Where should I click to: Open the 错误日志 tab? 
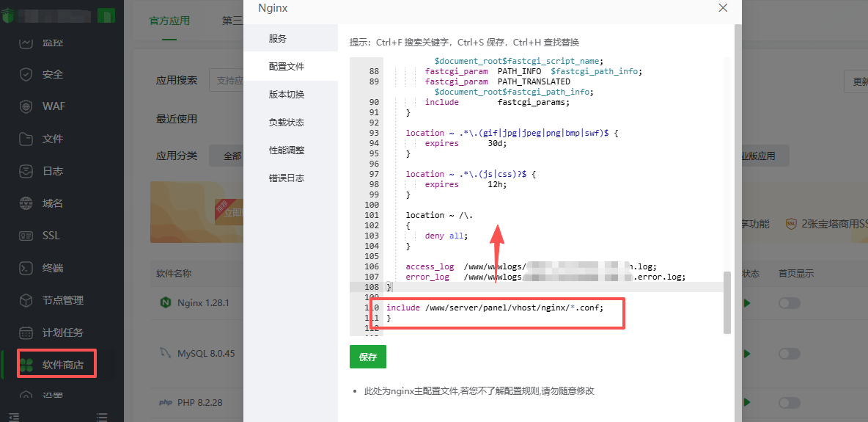coord(290,178)
